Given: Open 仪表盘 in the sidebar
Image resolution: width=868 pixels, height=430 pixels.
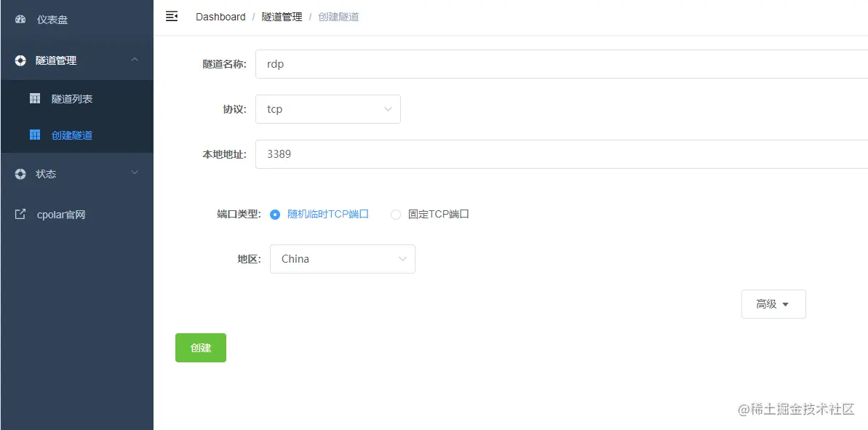Looking at the screenshot, I should coord(77,20).
